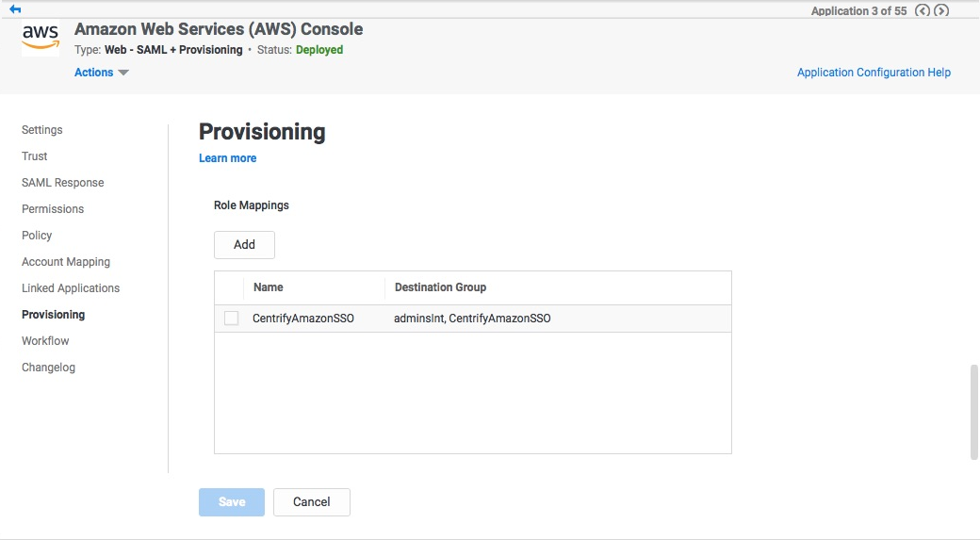
Task: Select Provisioning in sidebar
Action: [x=53, y=315]
